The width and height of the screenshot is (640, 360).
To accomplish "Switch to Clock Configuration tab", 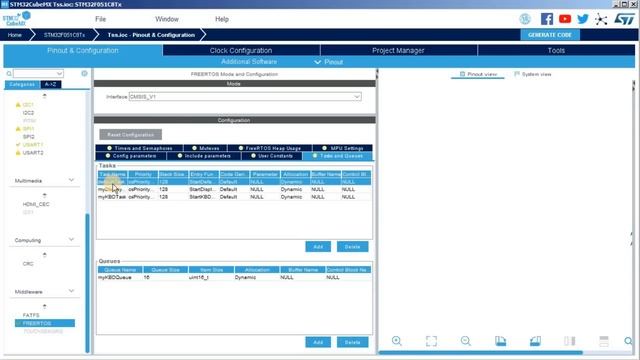I will point(241,50).
